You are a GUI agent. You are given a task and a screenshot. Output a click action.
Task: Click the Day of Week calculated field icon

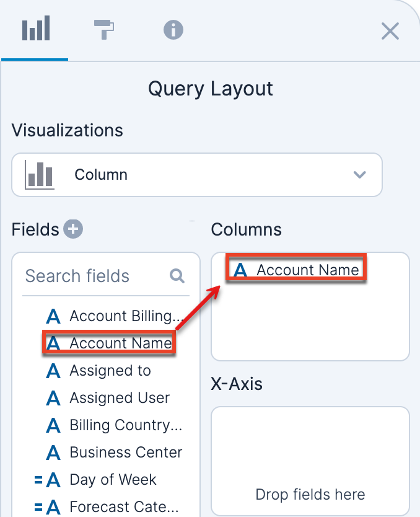[x=47, y=480]
